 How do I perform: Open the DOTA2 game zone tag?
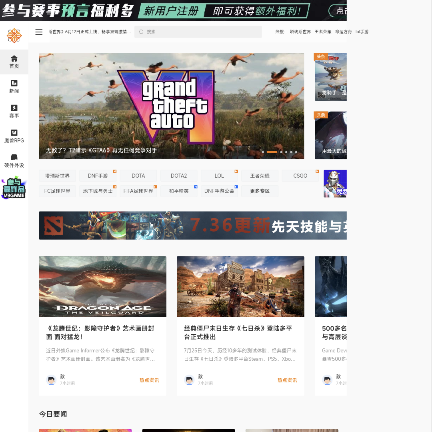[179, 176]
